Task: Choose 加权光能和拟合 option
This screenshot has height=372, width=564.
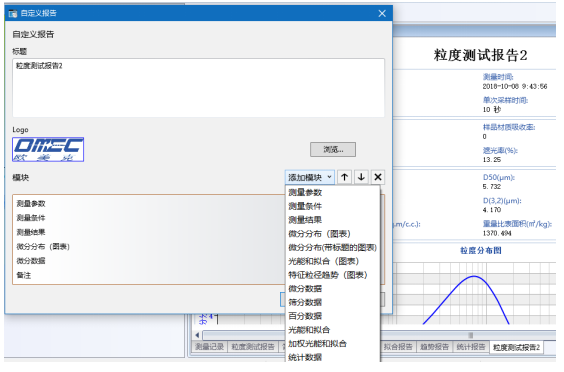Action: coord(317,344)
